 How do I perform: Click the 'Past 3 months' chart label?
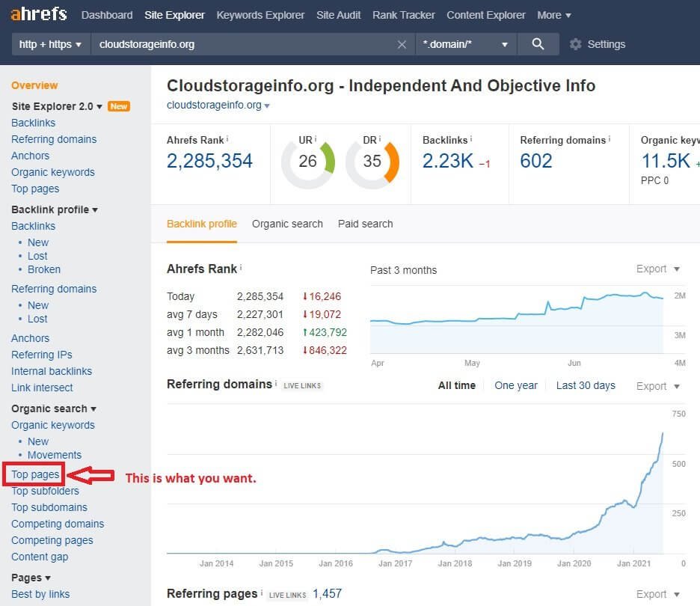click(404, 270)
